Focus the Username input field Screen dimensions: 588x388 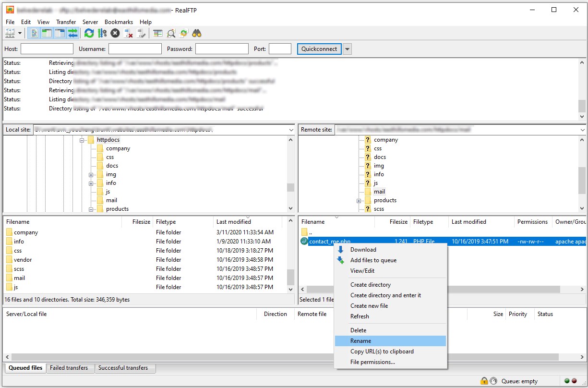(x=135, y=49)
